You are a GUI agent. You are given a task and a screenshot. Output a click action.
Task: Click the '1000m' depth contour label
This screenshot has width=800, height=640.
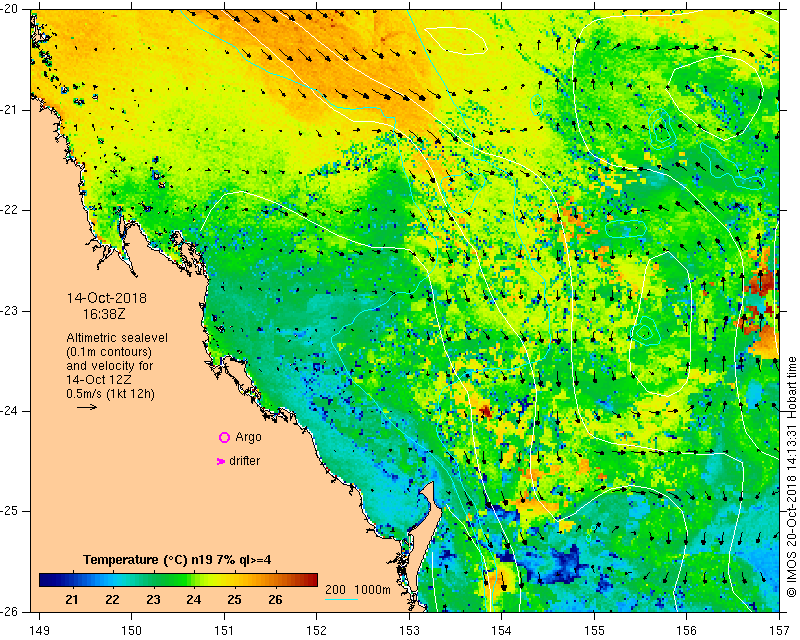pyautogui.click(x=372, y=589)
